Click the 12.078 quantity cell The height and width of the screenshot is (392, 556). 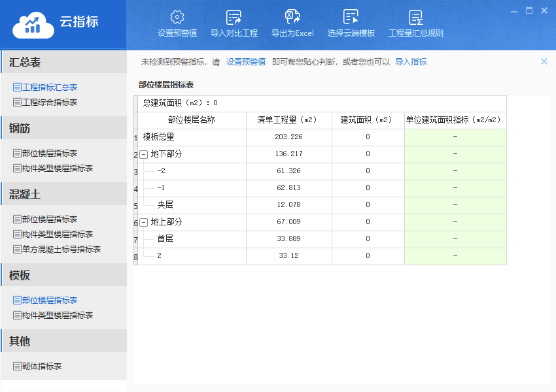288,204
